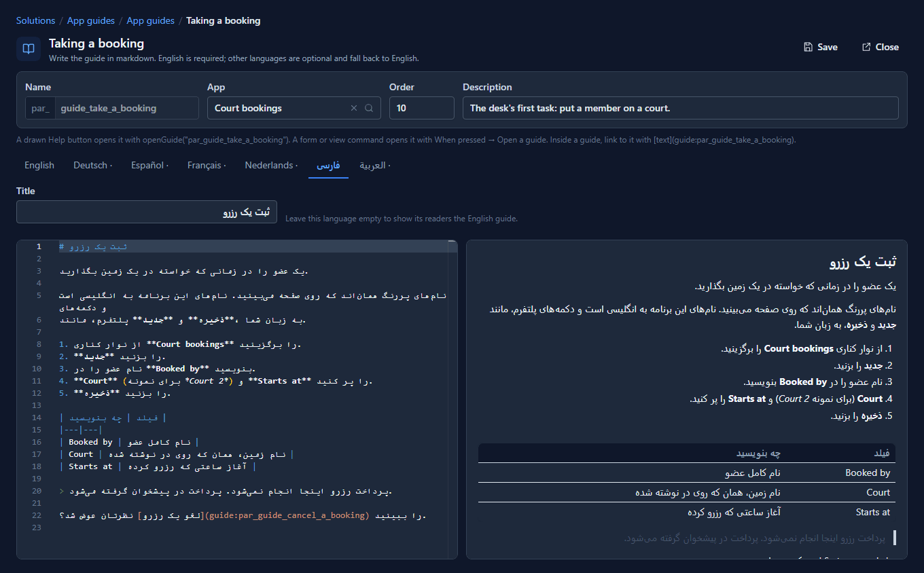Screen dimensions: 924x573
Task: Switch to the Español language tab
Action: [x=150, y=165]
